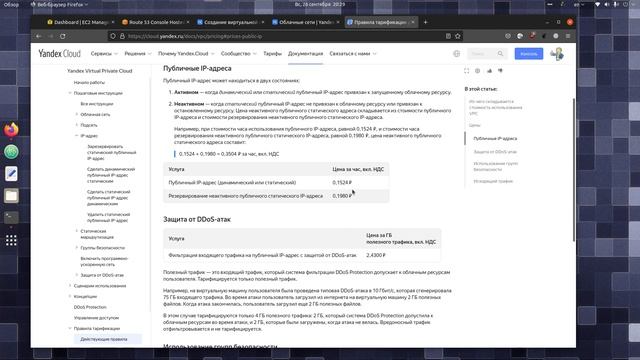
Task: Open the language globe icon on Yandex Cloud
Action: 456,53
